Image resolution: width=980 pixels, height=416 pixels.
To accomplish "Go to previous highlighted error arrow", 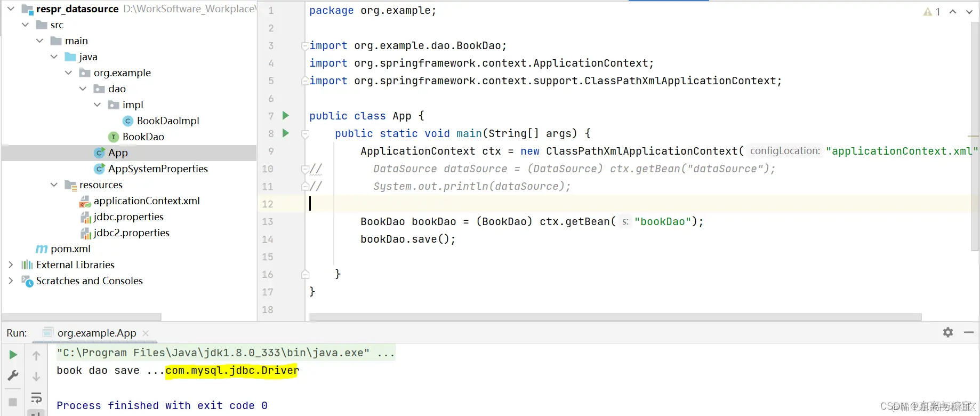I will coord(953,12).
